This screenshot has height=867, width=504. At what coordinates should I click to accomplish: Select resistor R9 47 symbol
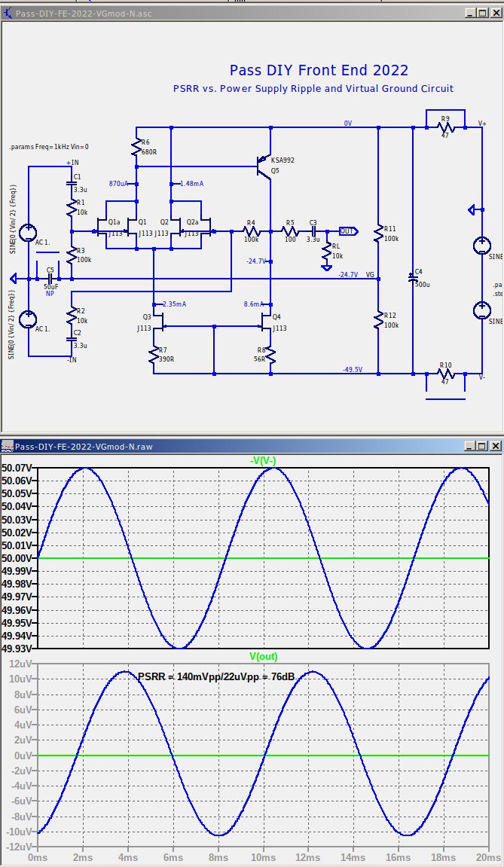pos(445,127)
